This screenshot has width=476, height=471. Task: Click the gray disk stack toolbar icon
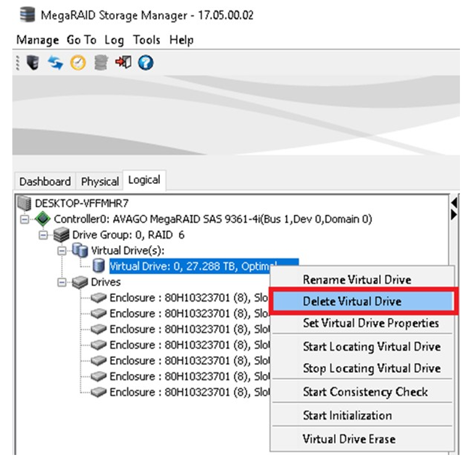pos(101,63)
